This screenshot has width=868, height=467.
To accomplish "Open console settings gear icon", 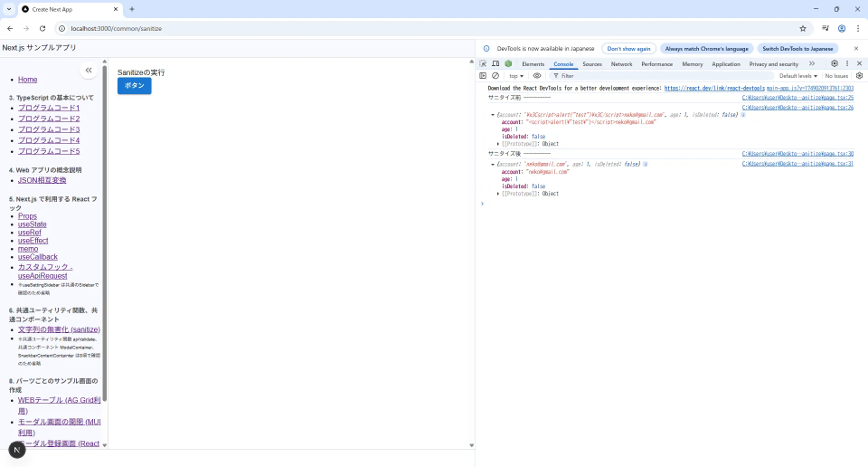I will 859,76.
